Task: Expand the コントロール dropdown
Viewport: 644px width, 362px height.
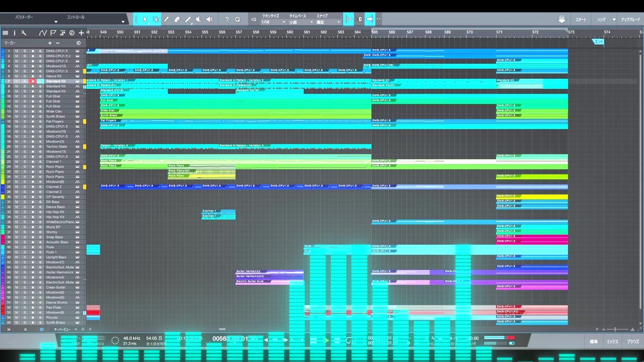Action: point(123,22)
